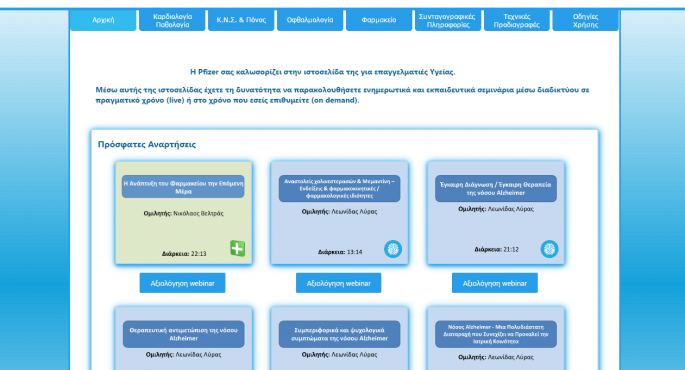The image size is (685, 370).
Task: Go to the Φαρμακείο tab
Action: [379, 20]
